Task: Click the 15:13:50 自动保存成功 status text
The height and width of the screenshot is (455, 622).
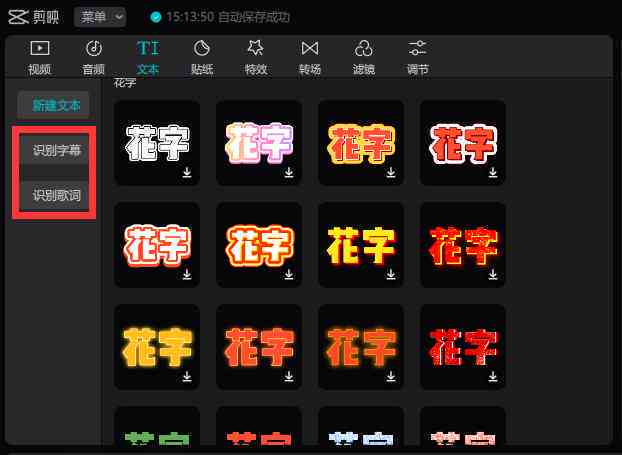Action: tap(228, 17)
